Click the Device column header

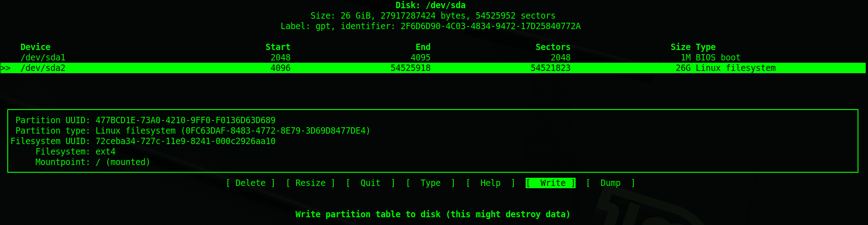click(35, 47)
